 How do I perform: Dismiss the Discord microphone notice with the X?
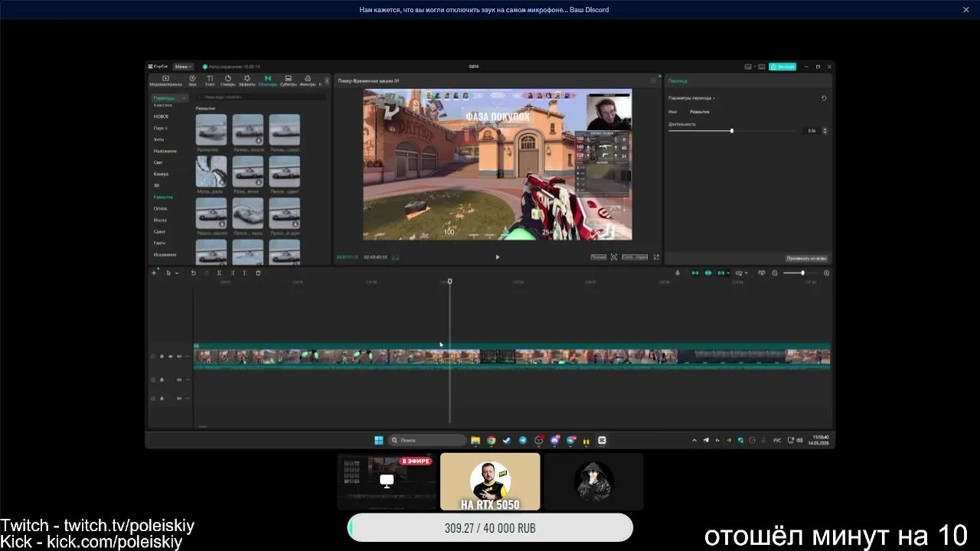(966, 10)
